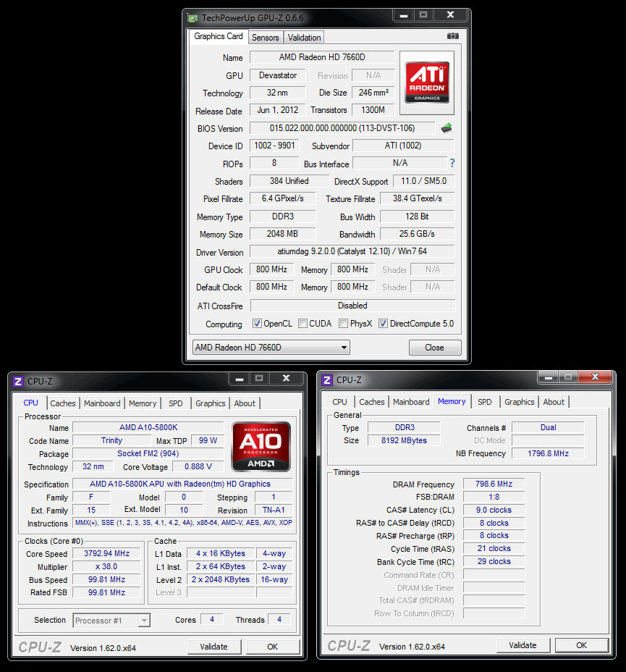This screenshot has width=626, height=672.
Task: Open Graphics tab in right CPU-Z window
Action: [520, 402]
